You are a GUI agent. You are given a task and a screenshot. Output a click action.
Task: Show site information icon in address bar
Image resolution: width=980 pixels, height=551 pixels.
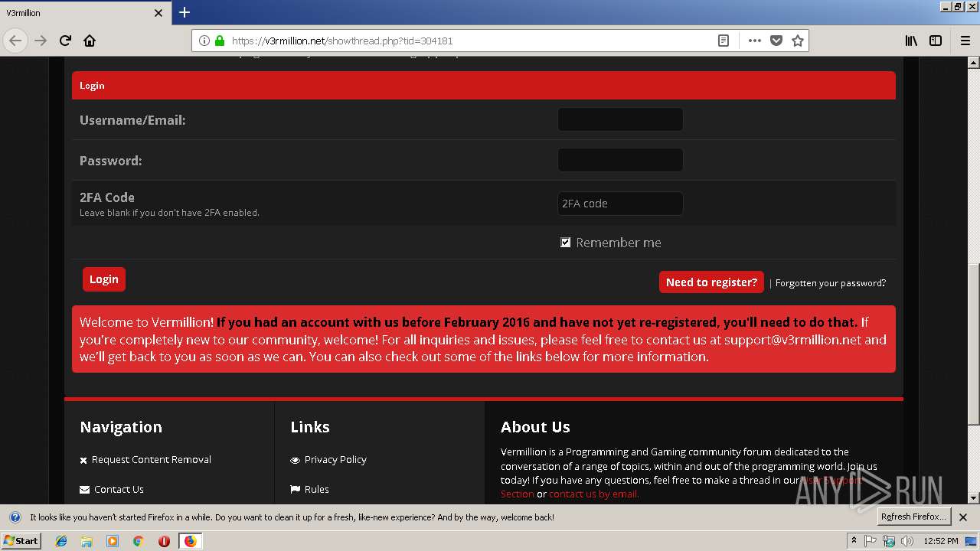click(204, 41)
